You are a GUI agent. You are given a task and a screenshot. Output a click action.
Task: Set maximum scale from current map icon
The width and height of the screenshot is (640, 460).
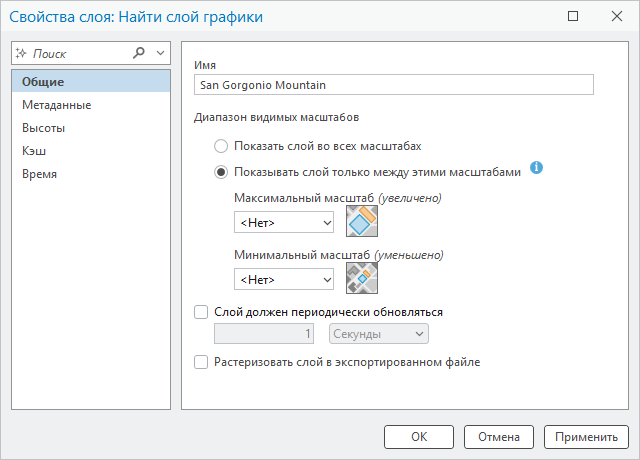click(x=362, y=221)
